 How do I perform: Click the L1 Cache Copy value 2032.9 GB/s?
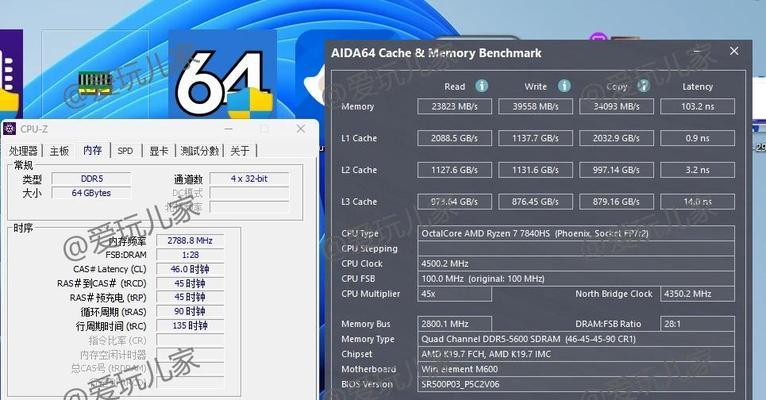tap(617, 138)
